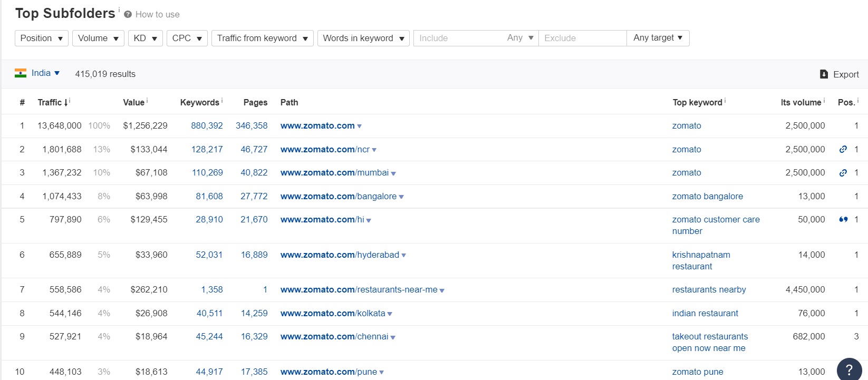The width and height of the screenshot is (868, 380).
Task: Open pages count 14,259 for /kolkata
Action: (x=254, y=313)
